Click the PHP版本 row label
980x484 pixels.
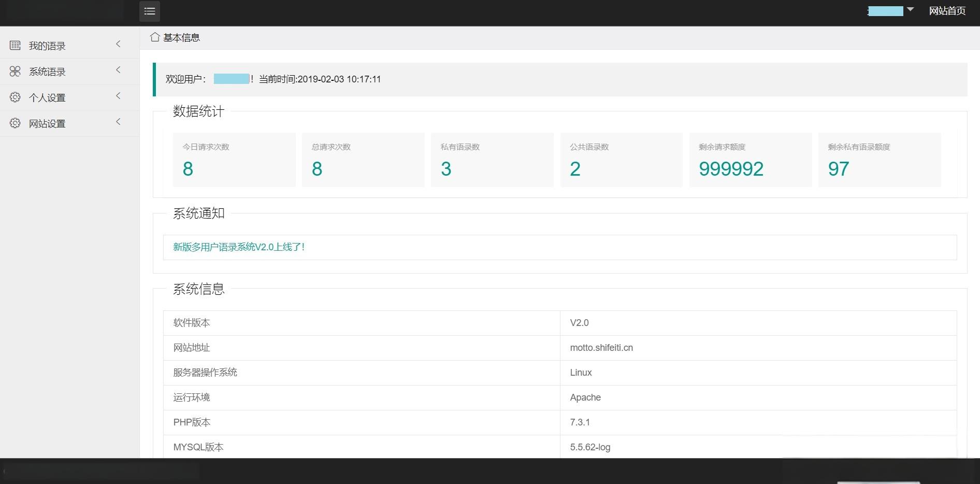(192, 422)
